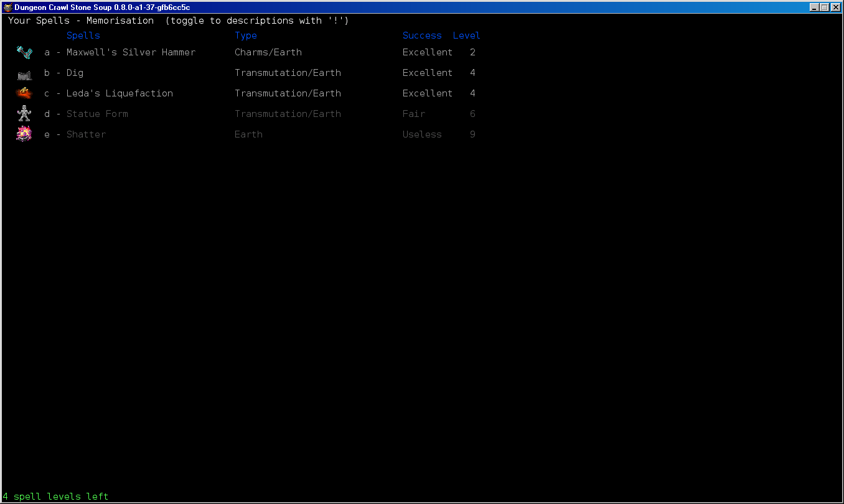Click the Leda's Liquefaction spell icon
Viewport: 844px width, 504px height.
[x=24, y=93]
